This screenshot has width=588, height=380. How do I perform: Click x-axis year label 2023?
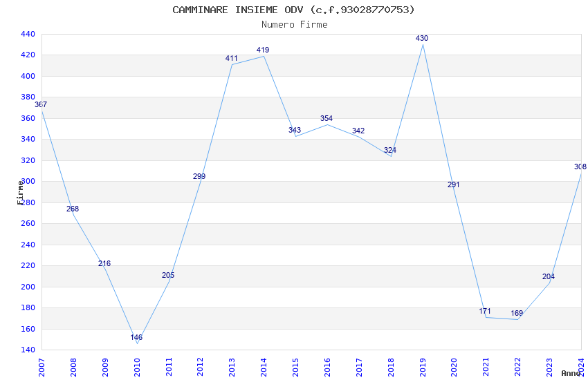tap(549, 368)
